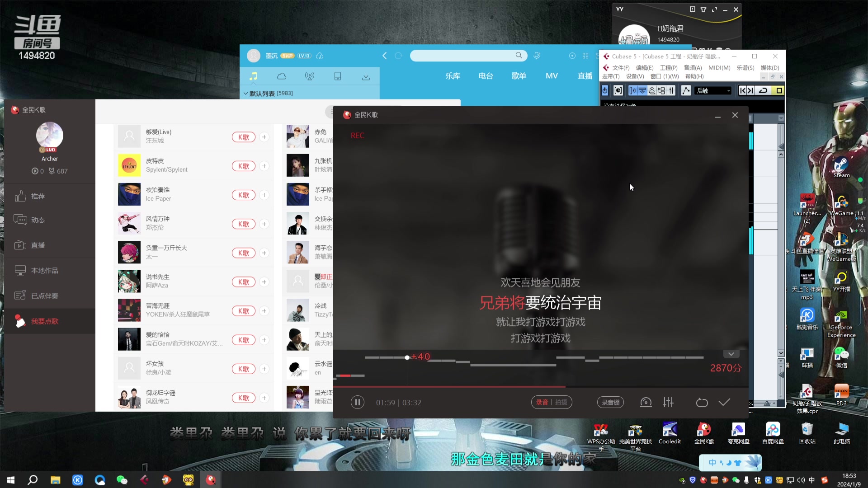Open the mixer tuning sliders icon

tap(668, 402)
